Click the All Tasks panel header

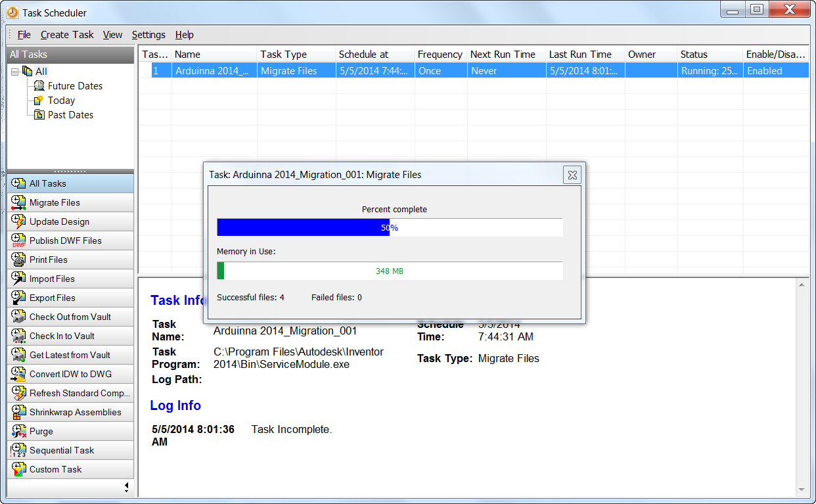pyautogui.click(x=70, y=55)
